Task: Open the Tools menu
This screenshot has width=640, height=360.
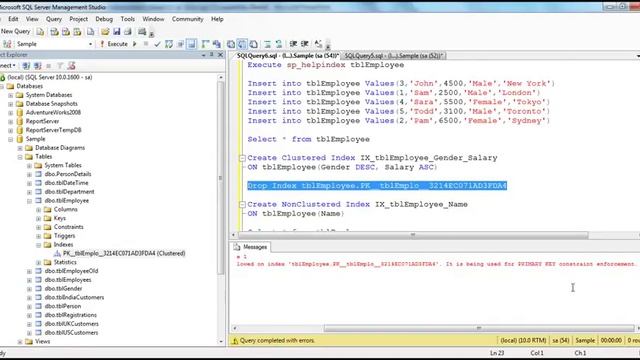Action: coord(127,19)
